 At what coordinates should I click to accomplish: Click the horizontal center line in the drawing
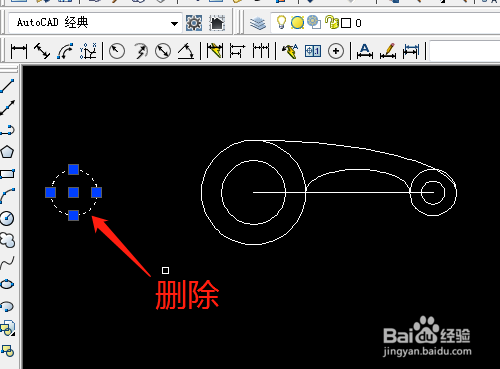[343, 192]
